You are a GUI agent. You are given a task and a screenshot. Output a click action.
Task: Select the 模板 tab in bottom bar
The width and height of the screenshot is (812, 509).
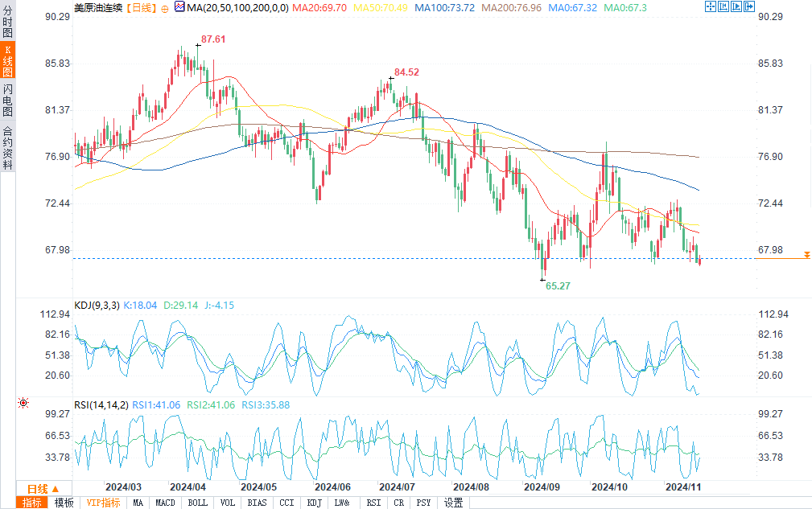[x=64, y=503]
